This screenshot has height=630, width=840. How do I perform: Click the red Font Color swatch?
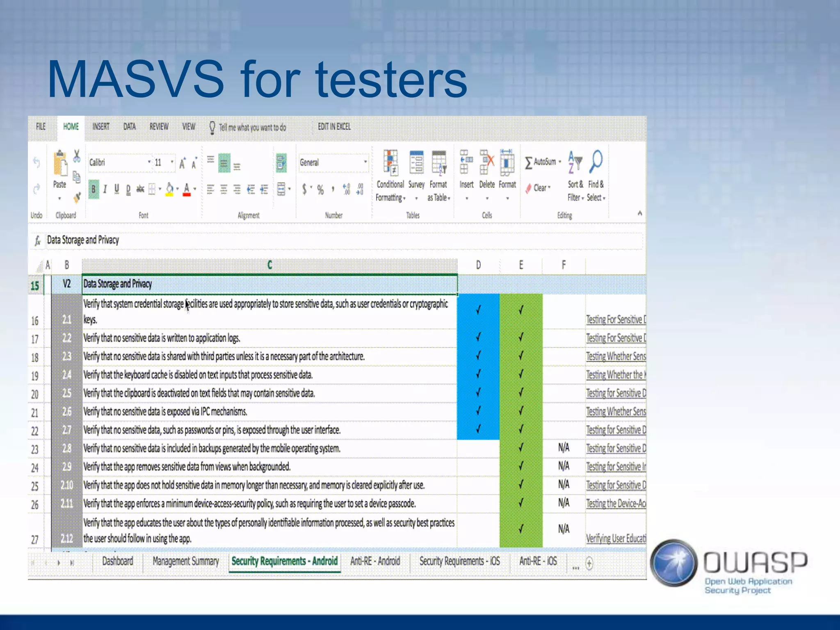(187, 189)
